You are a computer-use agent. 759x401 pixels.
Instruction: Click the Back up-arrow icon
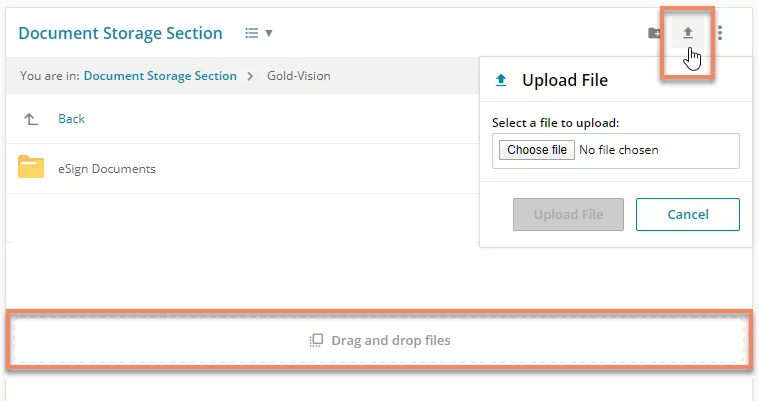click(x=31, y=119)
